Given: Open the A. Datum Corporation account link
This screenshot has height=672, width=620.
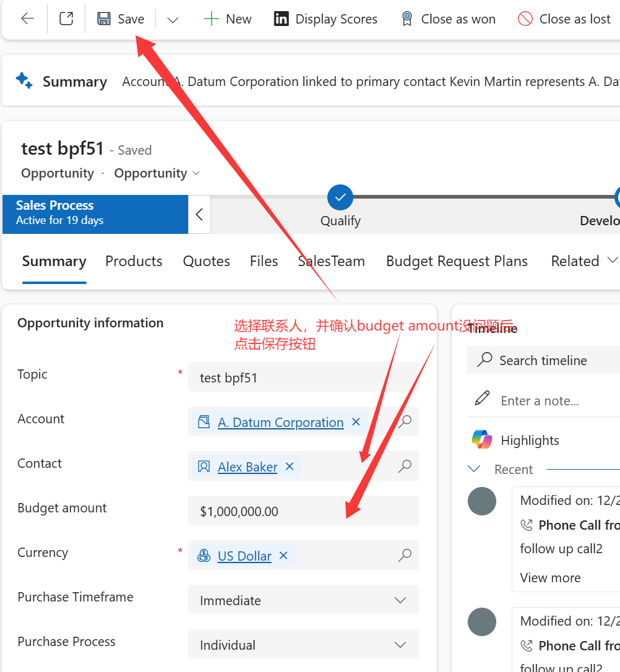Looking at the screenshot, I should tap(281, 422).
